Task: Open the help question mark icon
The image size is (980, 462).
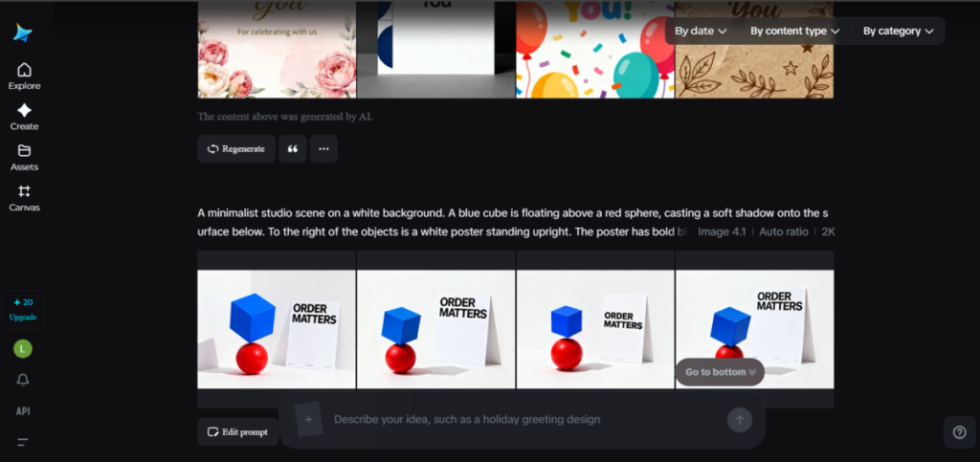Action: pos(959,431)
